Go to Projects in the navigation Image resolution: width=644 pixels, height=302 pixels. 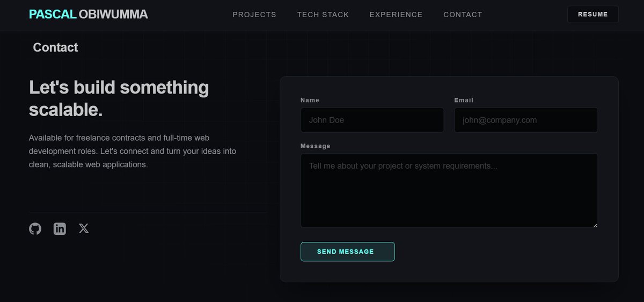coord(254,15)
